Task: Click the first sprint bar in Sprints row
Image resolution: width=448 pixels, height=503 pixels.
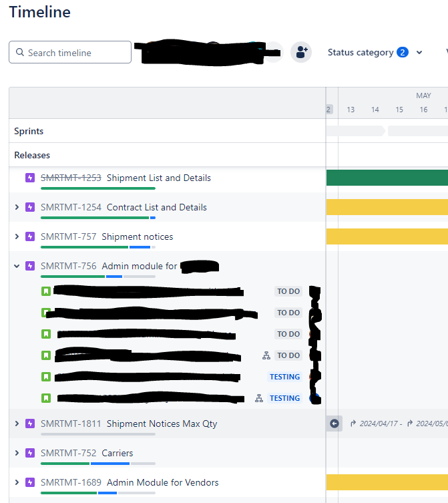Action: [x=356, y=131]
